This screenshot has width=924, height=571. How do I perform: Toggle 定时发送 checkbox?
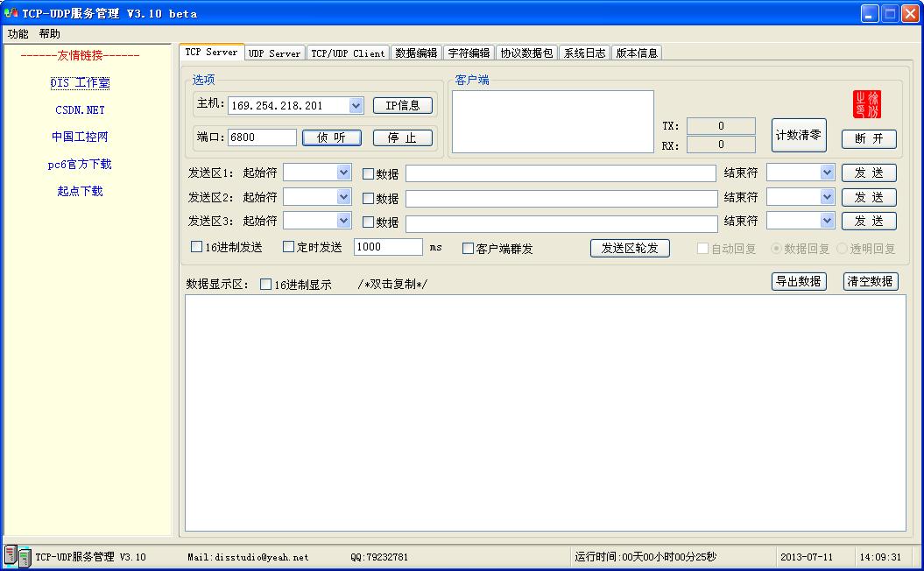(x=288, y=247)
